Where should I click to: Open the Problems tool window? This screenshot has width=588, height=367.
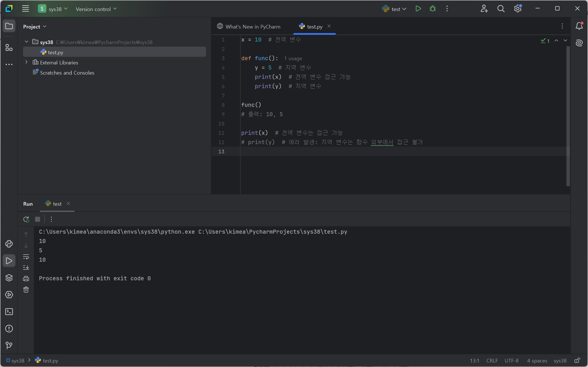tap(9, 329)
